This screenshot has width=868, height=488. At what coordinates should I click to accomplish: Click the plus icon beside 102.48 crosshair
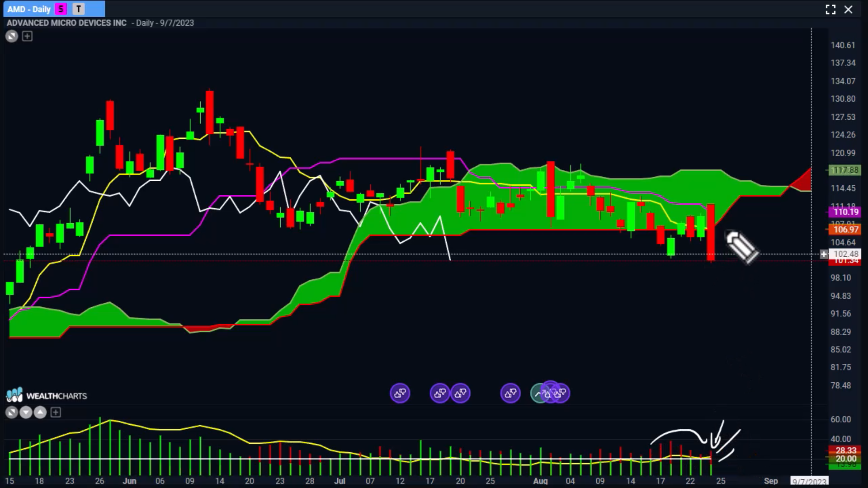pos(824,254)
